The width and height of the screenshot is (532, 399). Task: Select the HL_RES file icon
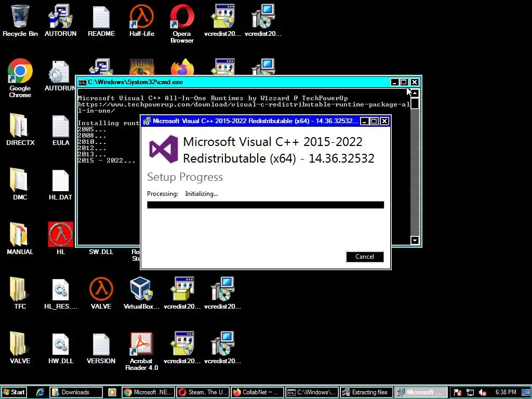coord(60,294)
